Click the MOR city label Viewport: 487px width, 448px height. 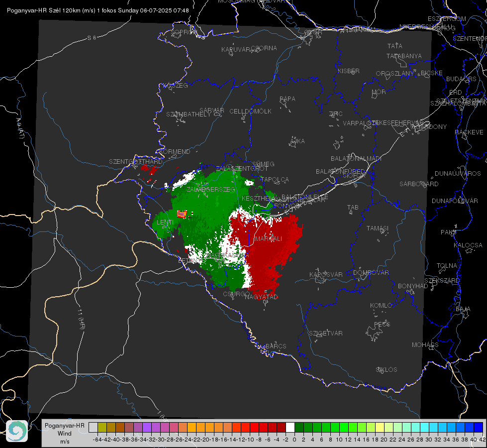tap(379, 92)
